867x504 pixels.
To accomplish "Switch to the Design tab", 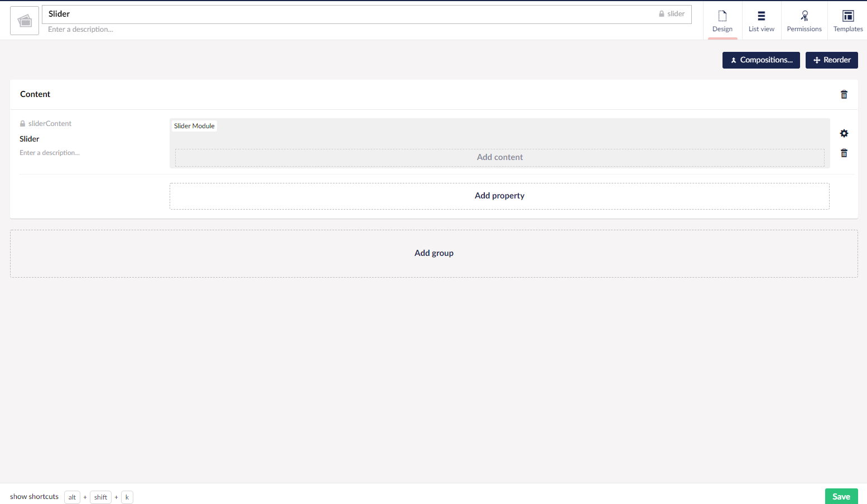I will [722, 21].
